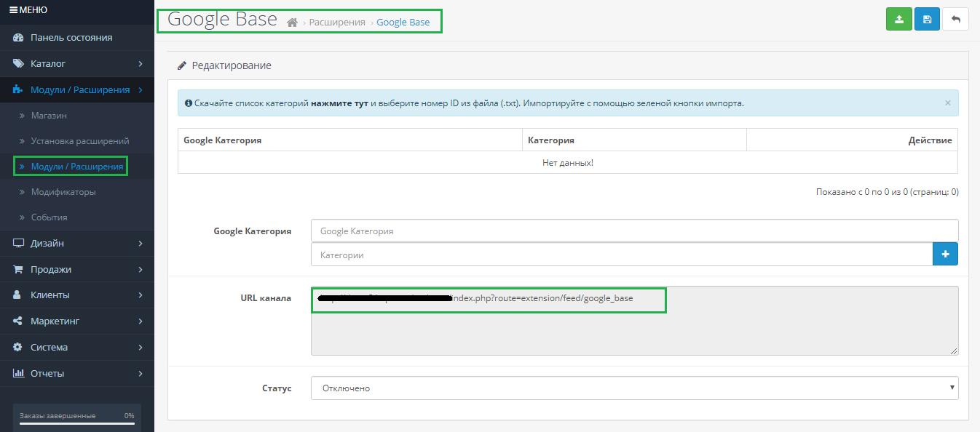
Task: Go back using the reply arrow button
Action: click(955, 20)
